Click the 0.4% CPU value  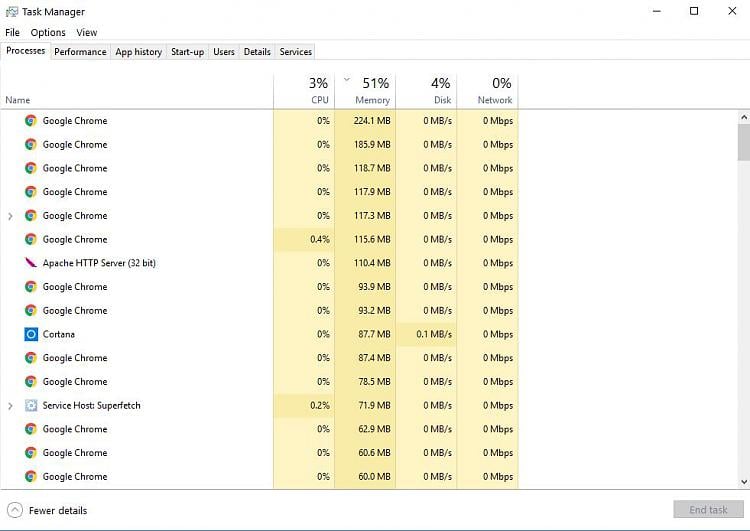320,239
